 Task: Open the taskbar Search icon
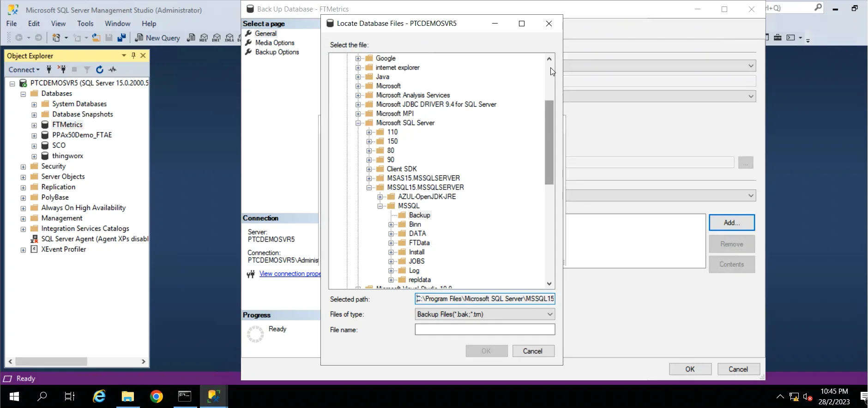pos(42,396)
